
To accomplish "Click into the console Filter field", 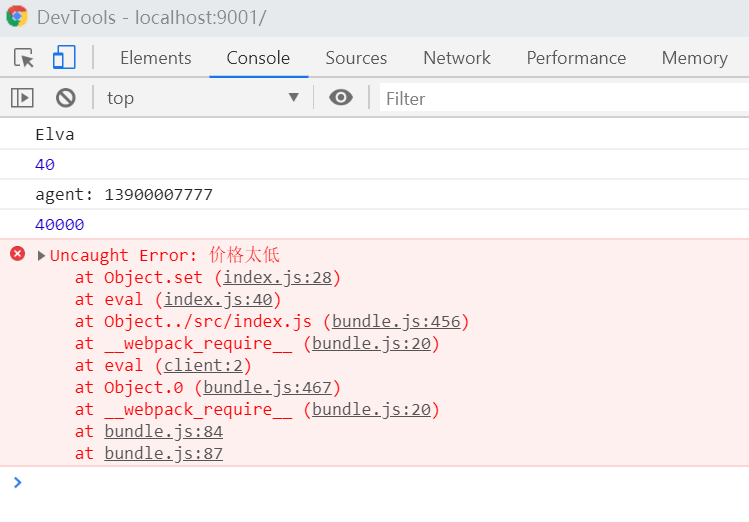I will point(560,98).
